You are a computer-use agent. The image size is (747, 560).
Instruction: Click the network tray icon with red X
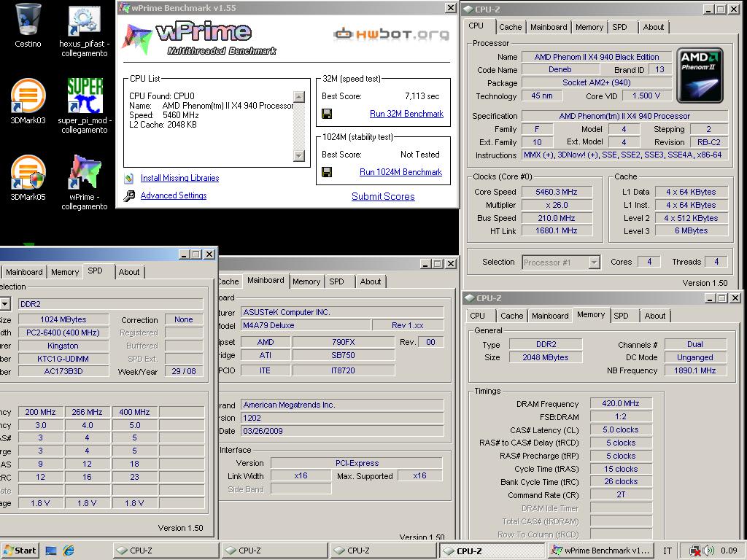click(695, 551)
